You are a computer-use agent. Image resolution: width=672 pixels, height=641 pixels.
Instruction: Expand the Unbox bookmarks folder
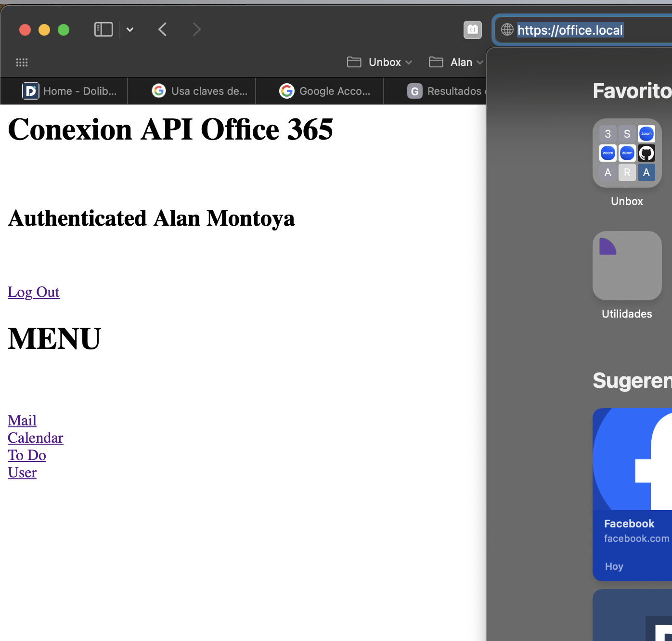379,62
